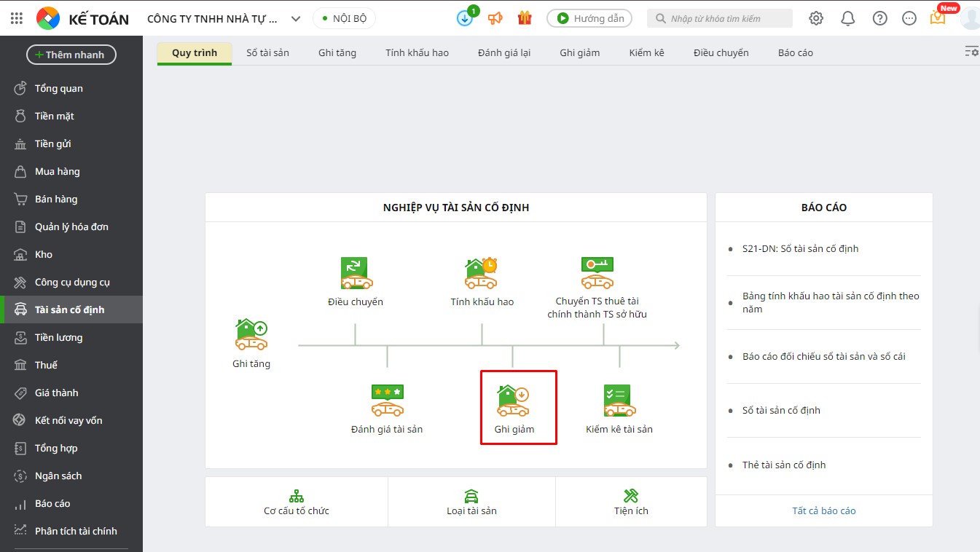The image size is (980, 552).
Task: Open Tiền mặt in sidebar
Action: pyautogui.click(x=71, y=116)
